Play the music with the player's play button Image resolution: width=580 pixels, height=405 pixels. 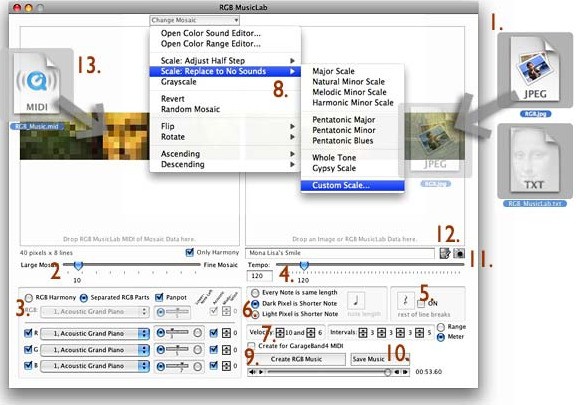pos(261,372)
